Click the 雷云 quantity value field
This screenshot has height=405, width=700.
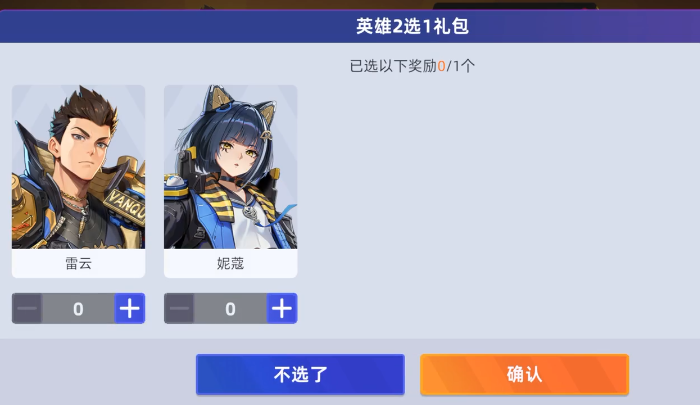(x=78, y=308)
